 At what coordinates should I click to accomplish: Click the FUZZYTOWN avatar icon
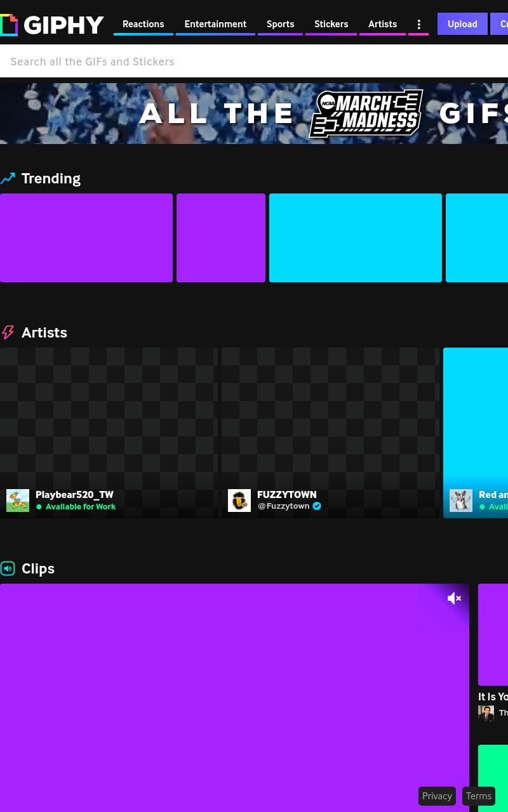coord(239,501)
